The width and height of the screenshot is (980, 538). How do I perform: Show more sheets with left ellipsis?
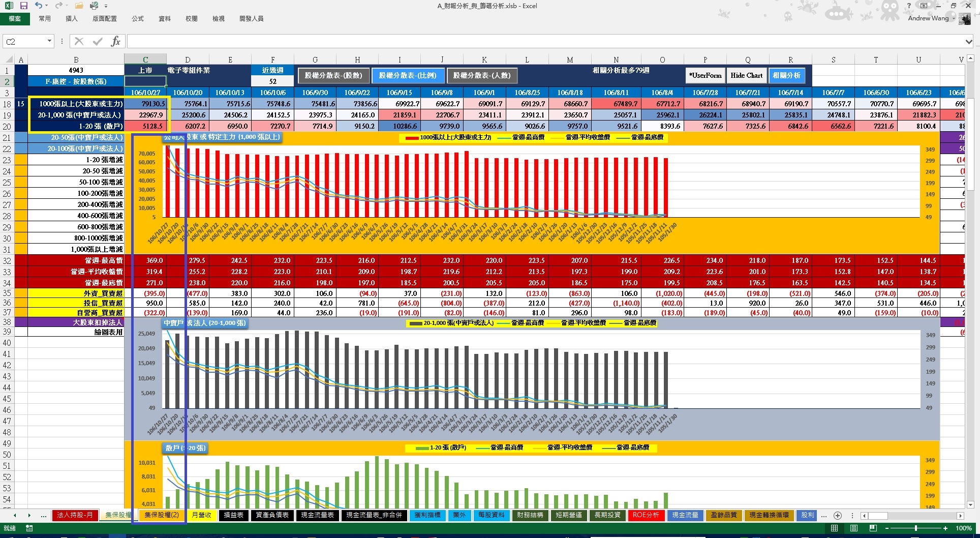click(44, 515)
